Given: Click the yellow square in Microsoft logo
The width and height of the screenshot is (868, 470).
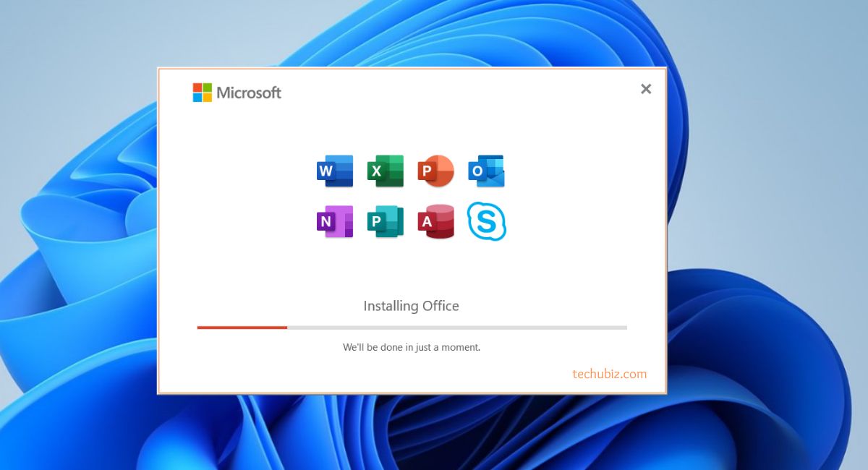Looking at the screenshot, I should click(208, 98).
